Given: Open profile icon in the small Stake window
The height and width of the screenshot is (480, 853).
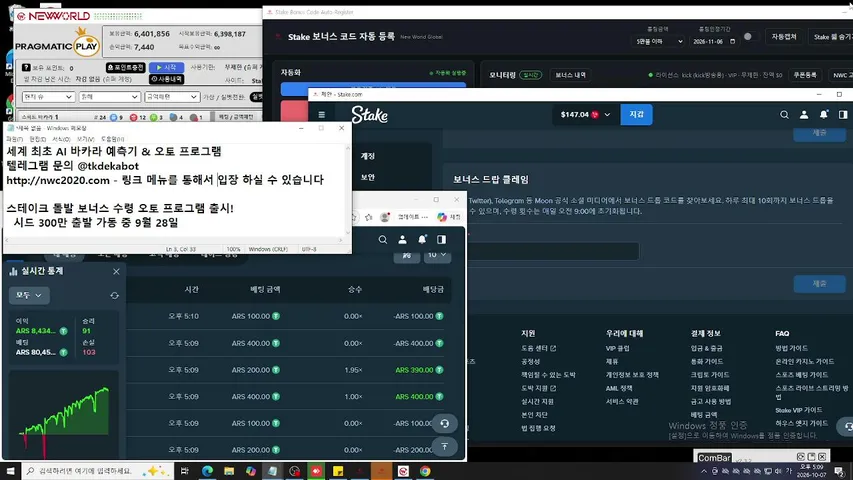Looking at the screenshot, I should pyautogui.click(x=402, y=239).
